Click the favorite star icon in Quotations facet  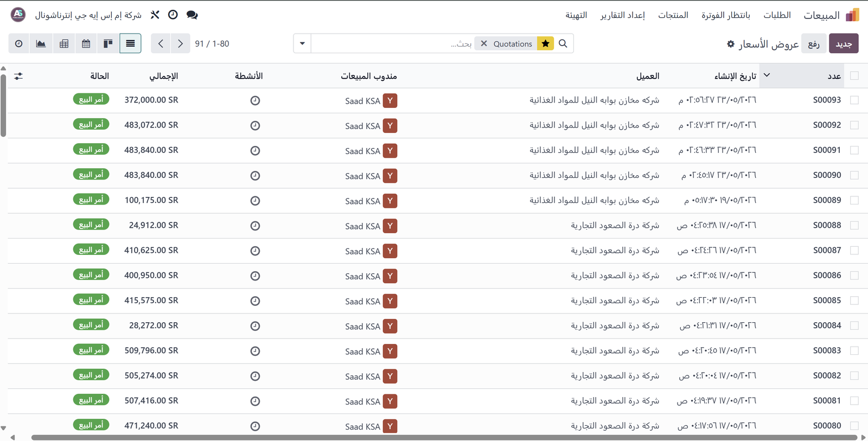(x=545, y=43)
